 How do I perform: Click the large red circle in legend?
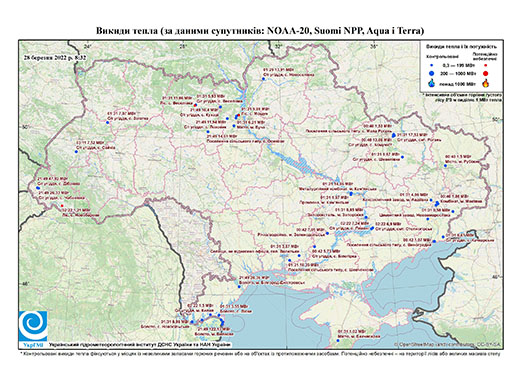pos(485,73)
